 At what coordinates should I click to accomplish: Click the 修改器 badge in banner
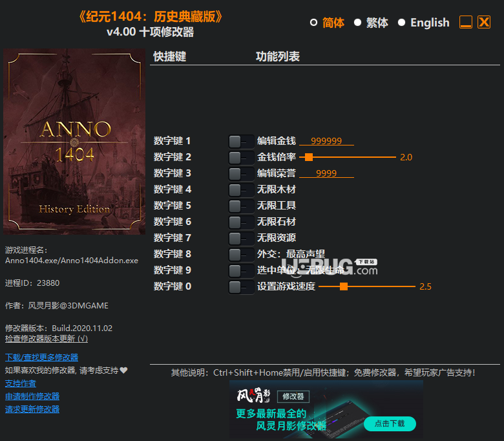(293, 396)
